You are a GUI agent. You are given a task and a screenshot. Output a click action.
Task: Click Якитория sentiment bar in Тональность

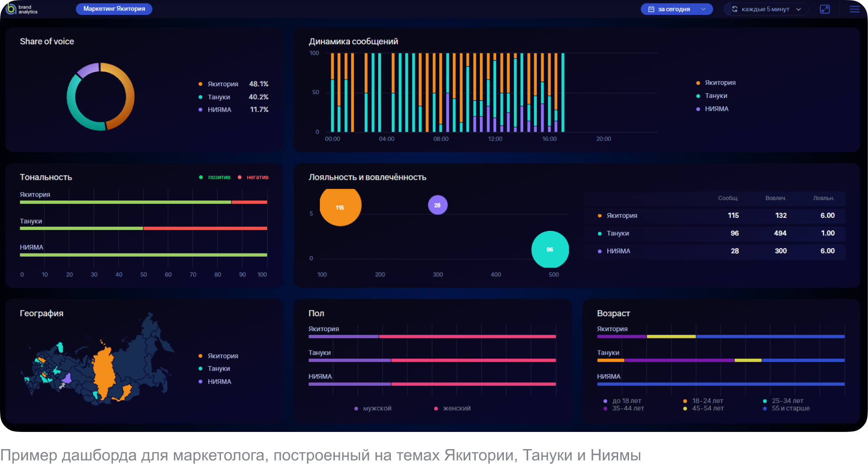(x=143, y=202)
